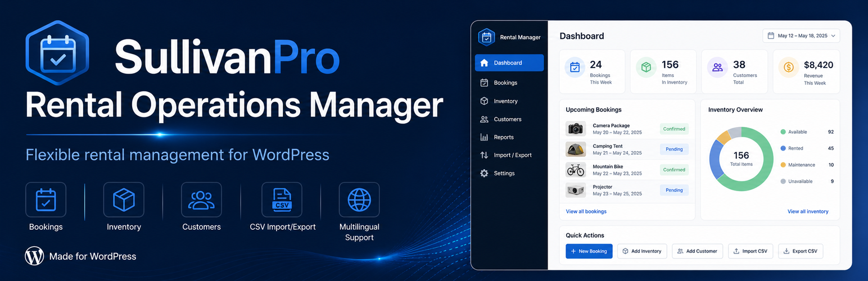Viewport: 868px width, 281px height.
Task: Click calendar icon in date range picker
Action: pos(771,35)
